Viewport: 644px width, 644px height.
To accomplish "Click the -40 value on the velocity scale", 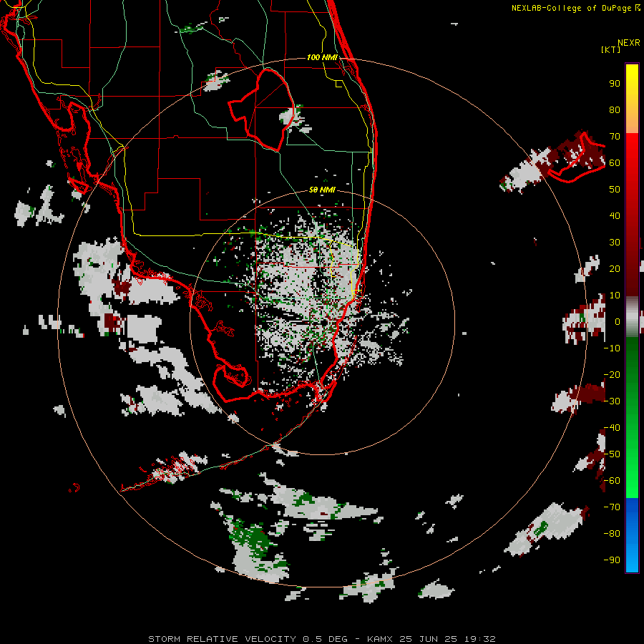I will coord(612,428).
